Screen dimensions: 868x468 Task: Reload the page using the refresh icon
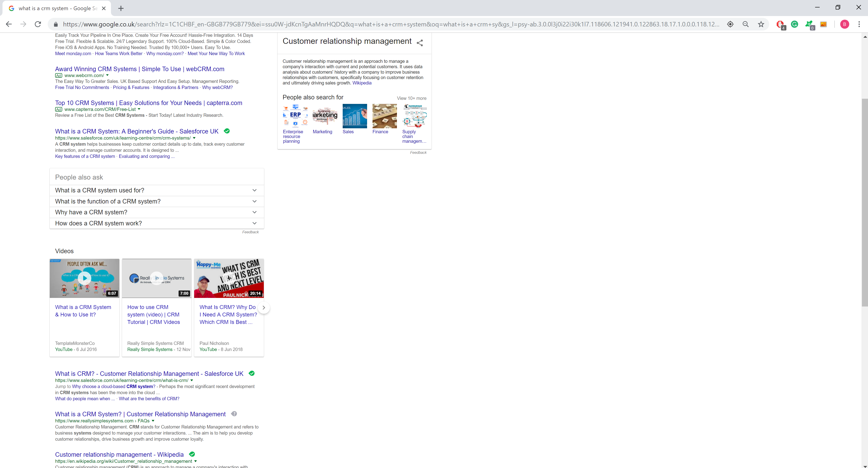pyautogui.click(x=38, y=24)
